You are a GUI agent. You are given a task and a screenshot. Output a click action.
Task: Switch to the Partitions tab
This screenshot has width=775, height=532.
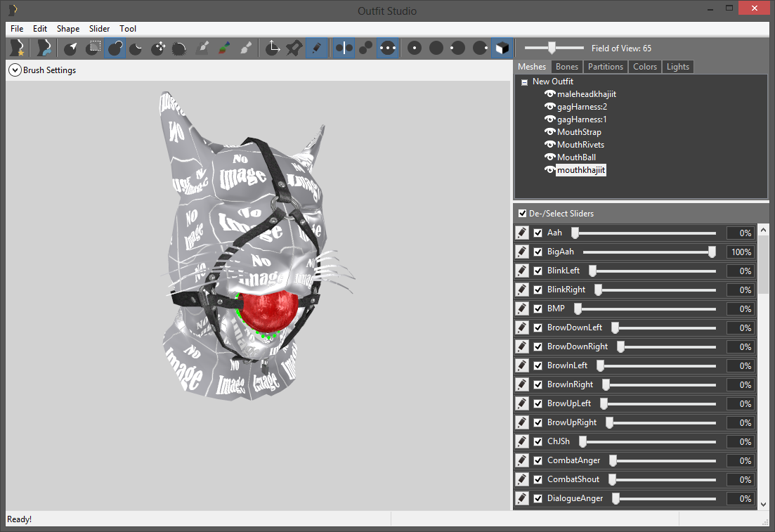pyautogui.click(x=606, y=67)
